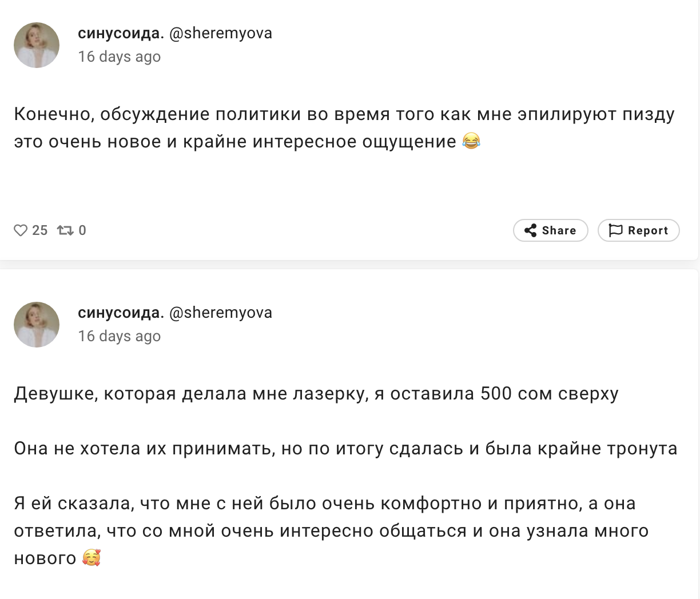
Task: Click the repost arrows icon on first post
Action: pos(65,230)
